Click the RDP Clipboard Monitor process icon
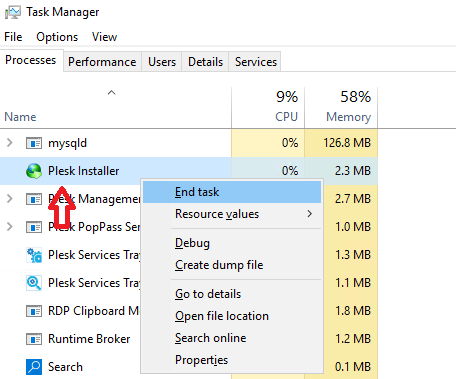 click(x=34, y=311)
